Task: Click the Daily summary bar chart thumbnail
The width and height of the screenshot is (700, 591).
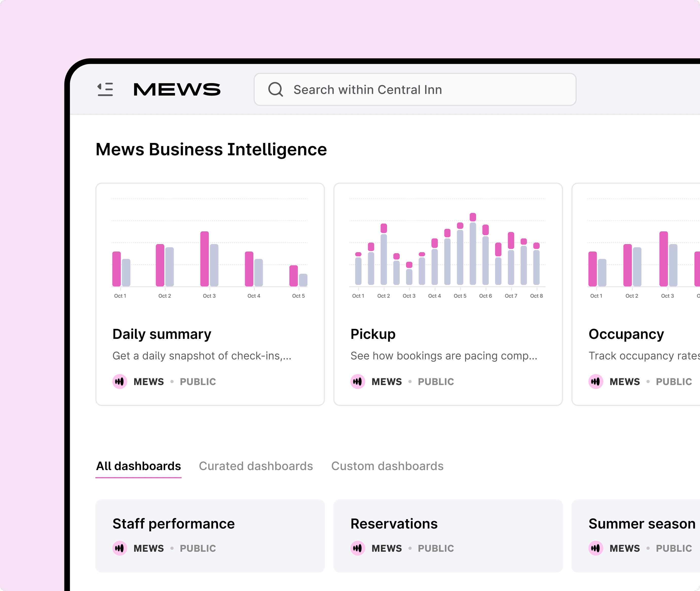Action: (x=209, y=248)
